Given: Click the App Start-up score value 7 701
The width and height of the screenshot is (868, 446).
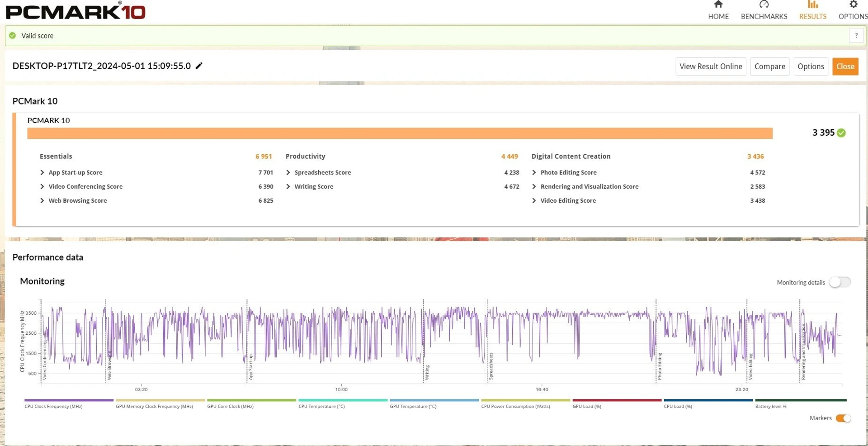Looking at the screenshot, I should [x=266, y=173].
